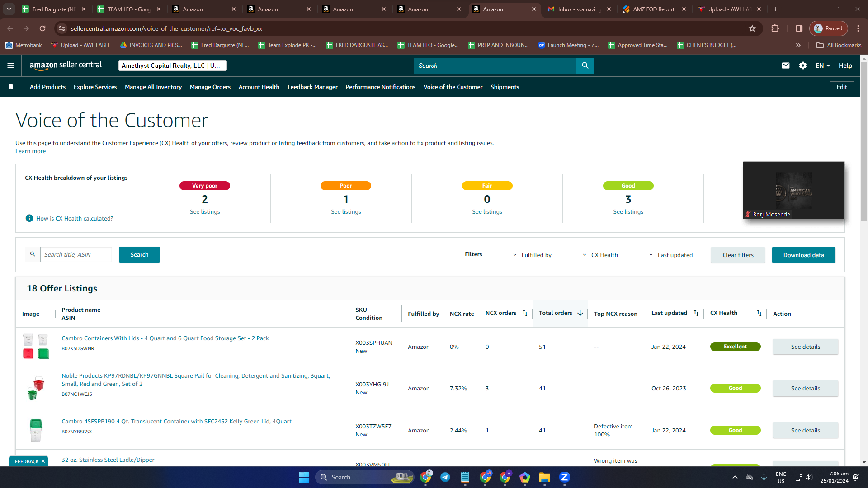
Task: Open a new browser tab
Action: tap(775, 9)
